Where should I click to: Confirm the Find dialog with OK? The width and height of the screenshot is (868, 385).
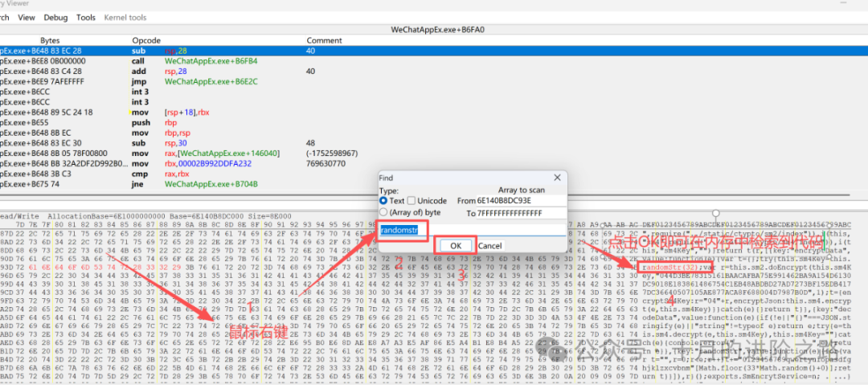[456, 245]
